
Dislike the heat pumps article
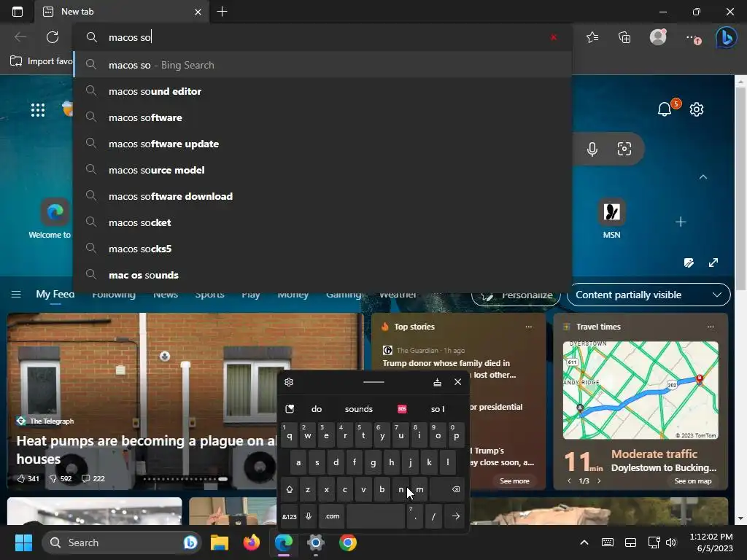pyautogui.click(x=61, y=478)
